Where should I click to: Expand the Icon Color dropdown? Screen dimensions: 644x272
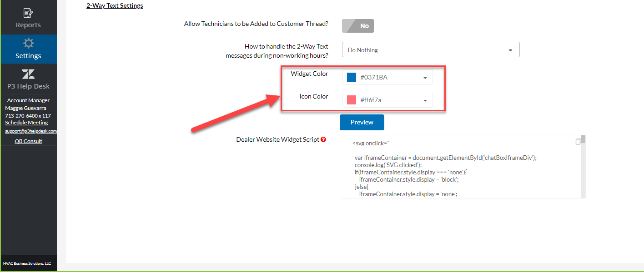point(426,99)
